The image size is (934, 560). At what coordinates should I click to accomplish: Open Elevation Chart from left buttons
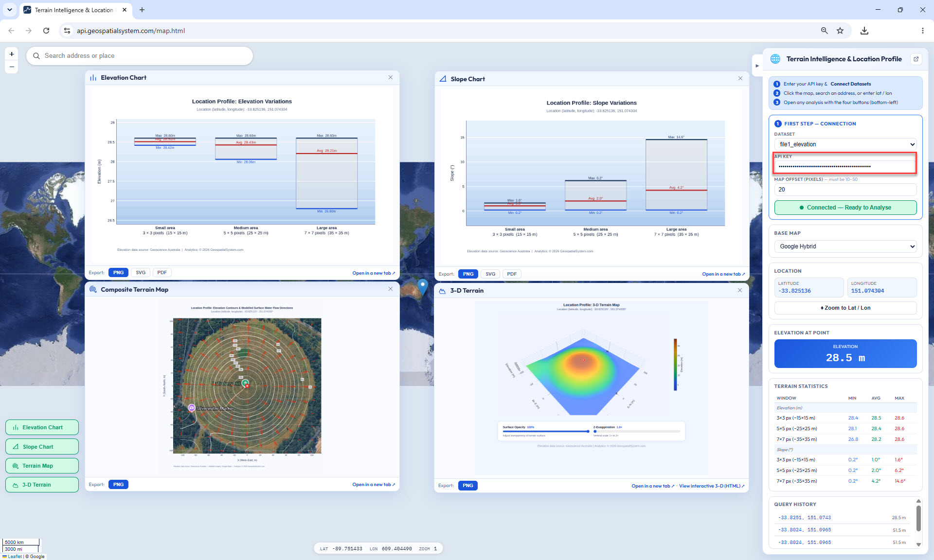pos(42,427)
